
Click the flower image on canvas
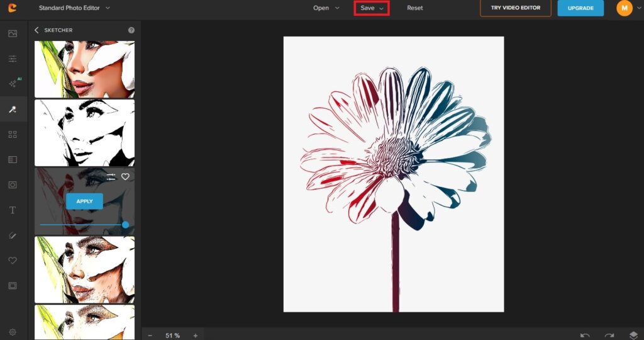coord(394,174)
